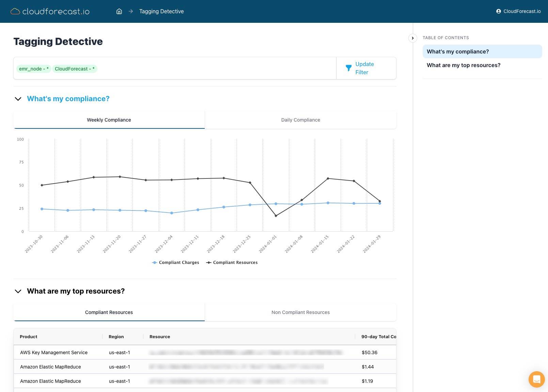
Task: Go to home via house icon
Action: [119, 11]
